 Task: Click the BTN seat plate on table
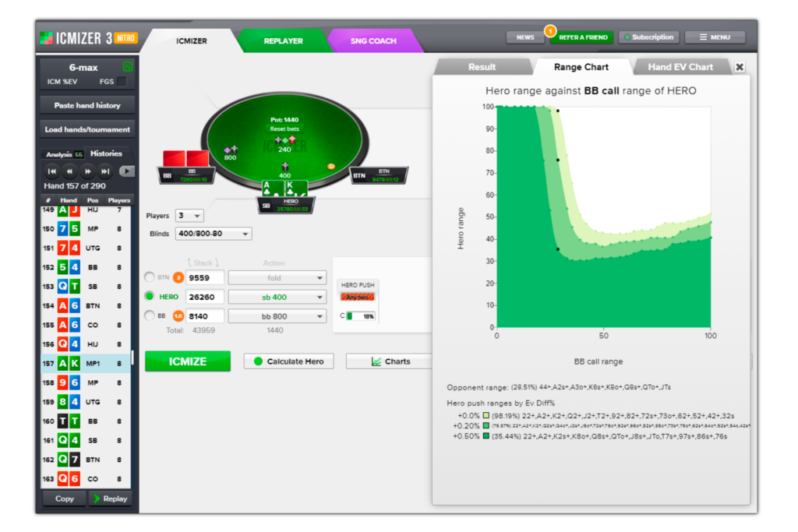coord(380,175)
